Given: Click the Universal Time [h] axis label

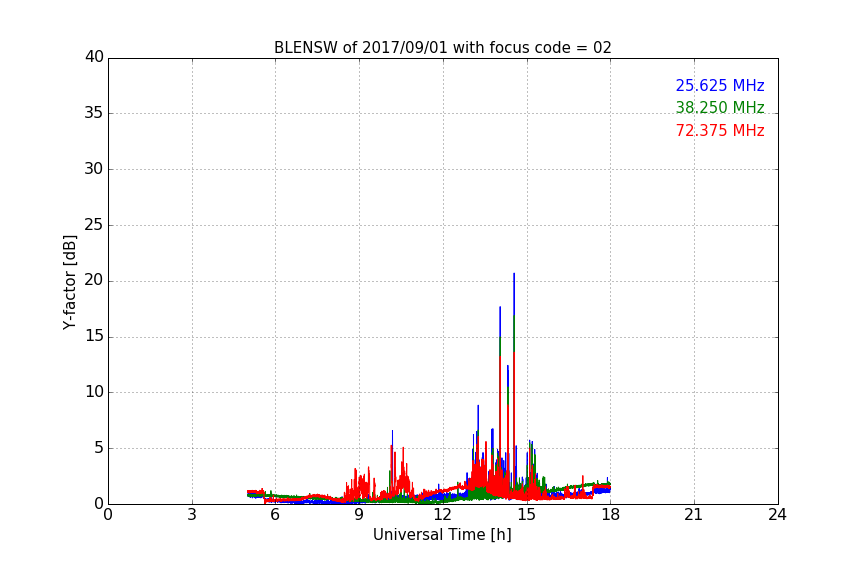Looking at the screenshot, I should click(x=442, y=535).
